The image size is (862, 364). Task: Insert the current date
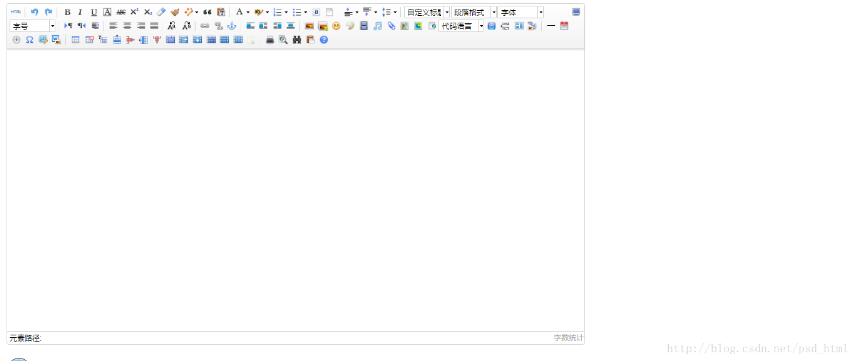[564, 26]
